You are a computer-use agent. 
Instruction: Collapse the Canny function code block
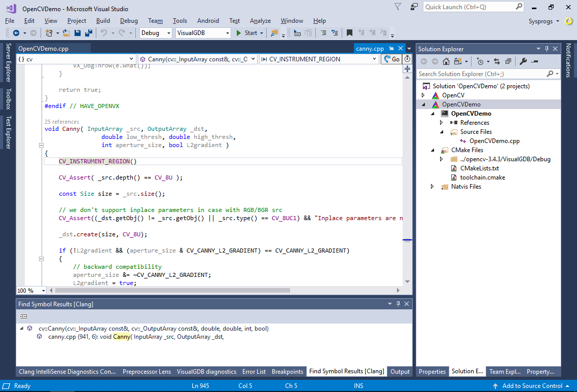[41, 146]
